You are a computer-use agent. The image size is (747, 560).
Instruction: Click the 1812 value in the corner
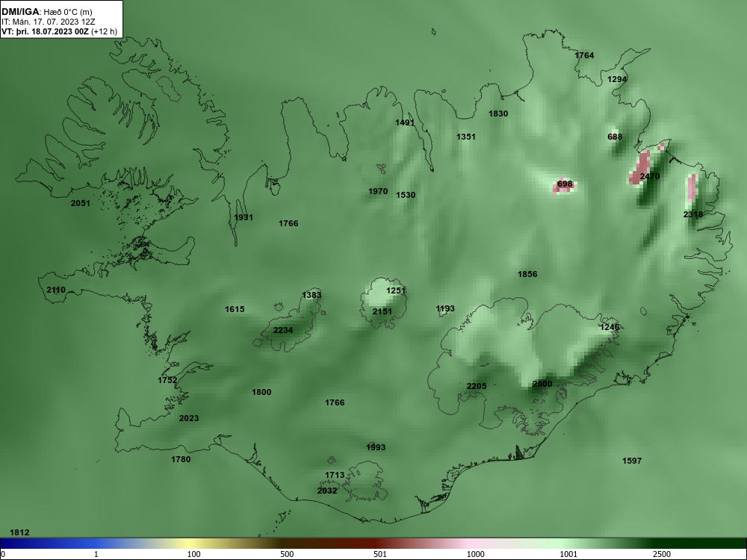click(x=19, y=532)
